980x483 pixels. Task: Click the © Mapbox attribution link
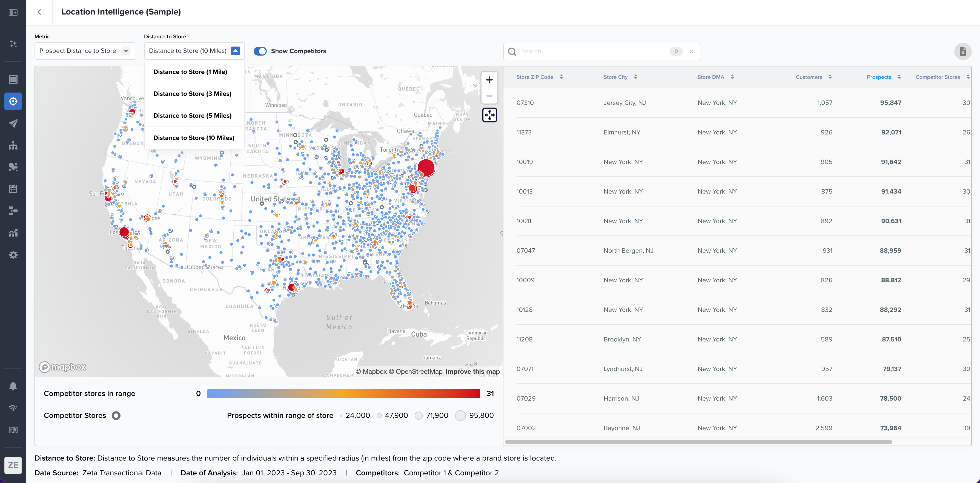click(371, 372)
